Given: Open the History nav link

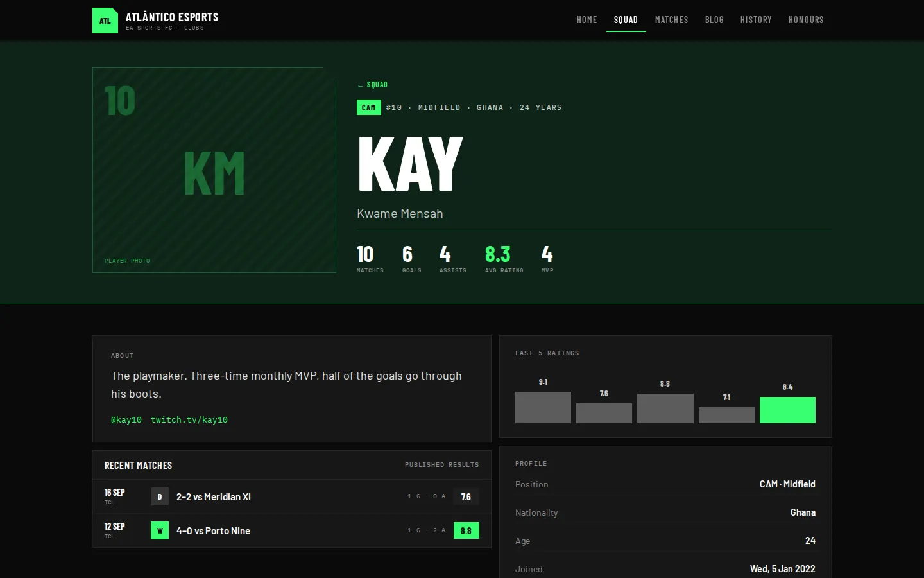Looking at the screenshot, I should click(756, 20).
